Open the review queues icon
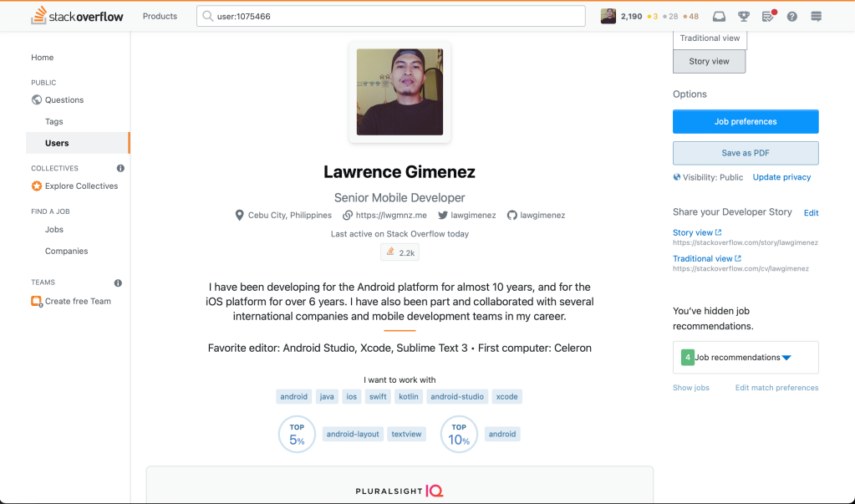Image resolution: width=855 pixels, height=504 pixels. [767, 17]
